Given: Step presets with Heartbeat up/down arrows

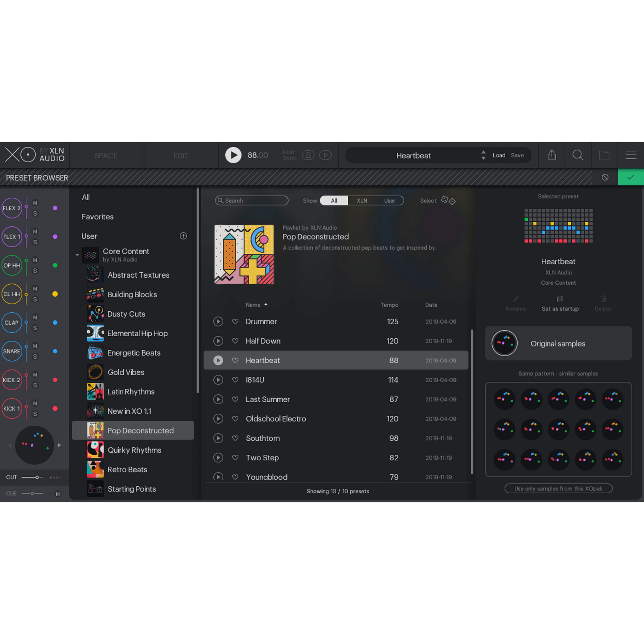Looking at the screenshot, I should tap(483, 155).
